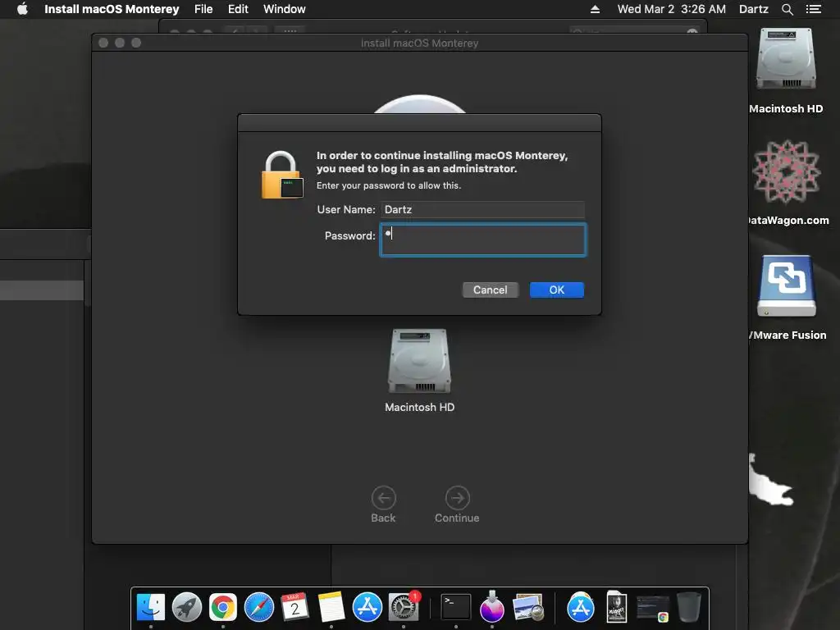Open Calendar from the Dock

tap(294, 608)
